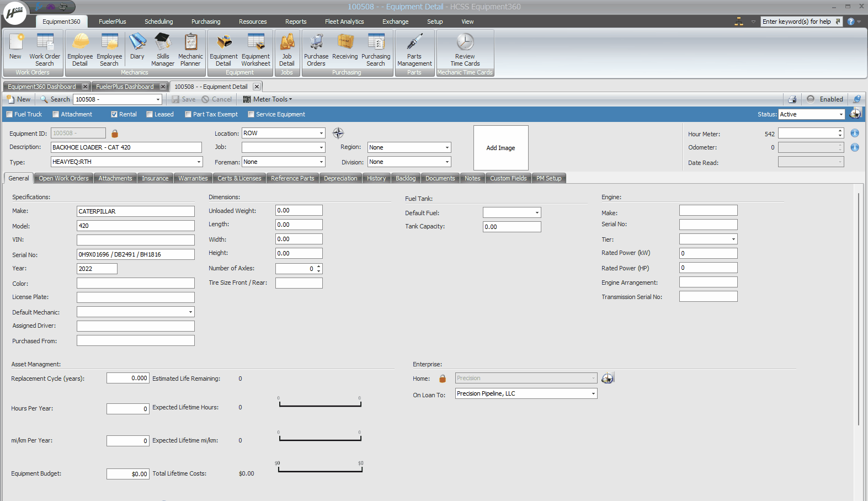Open the Region dropdown
This screenshot has height=501, width=868.
(x=447, y=147)
